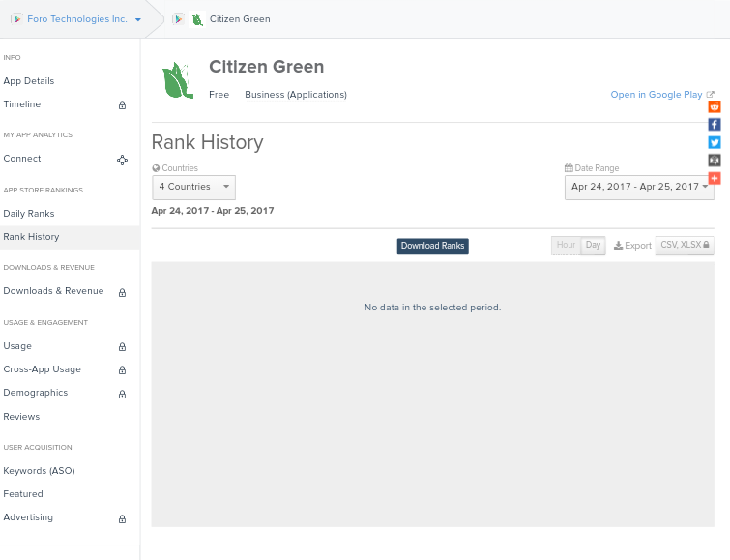
Task: Go to Daily Ranks in sidebar
Action: [29, 214]
